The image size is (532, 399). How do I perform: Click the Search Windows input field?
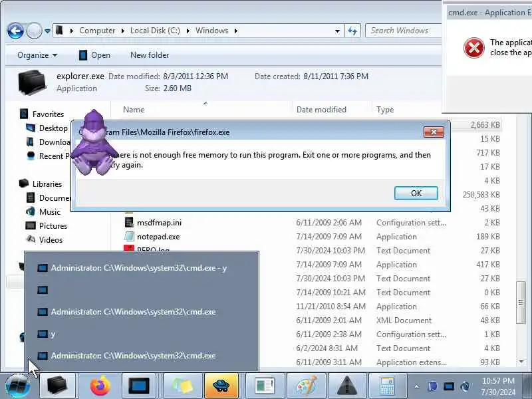pyautogui.click(x=404, y=31)
